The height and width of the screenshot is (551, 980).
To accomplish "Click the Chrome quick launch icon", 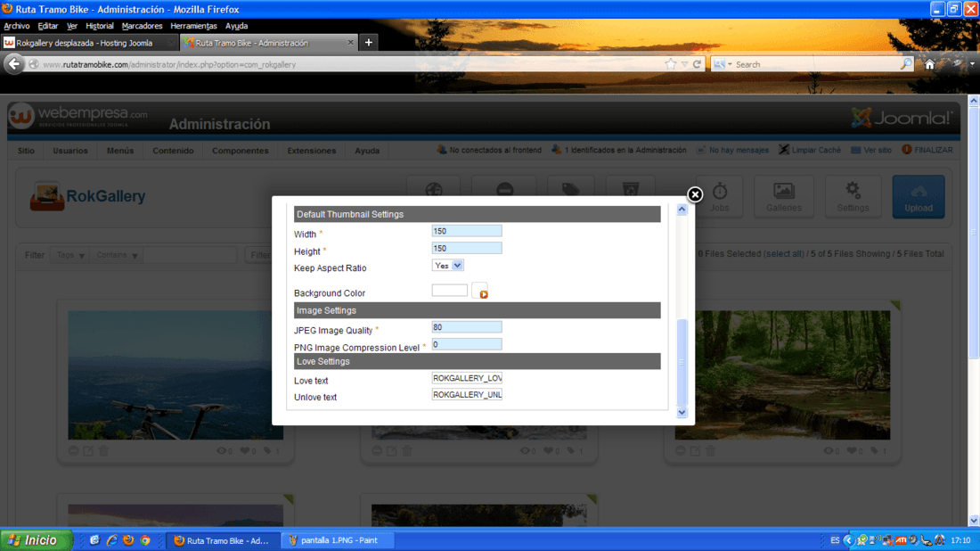I will coord(145,540).
